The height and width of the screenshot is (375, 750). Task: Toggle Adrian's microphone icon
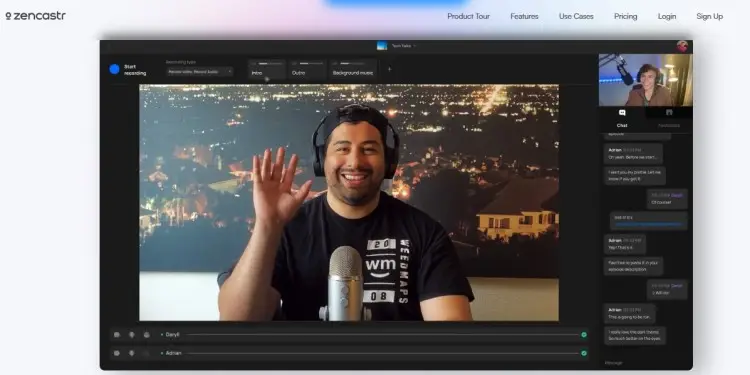click(132, 353)
